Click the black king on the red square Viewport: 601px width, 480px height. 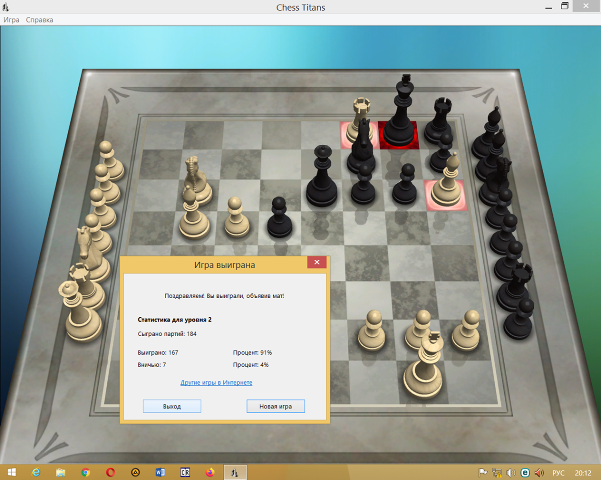(x=399, y=120)
